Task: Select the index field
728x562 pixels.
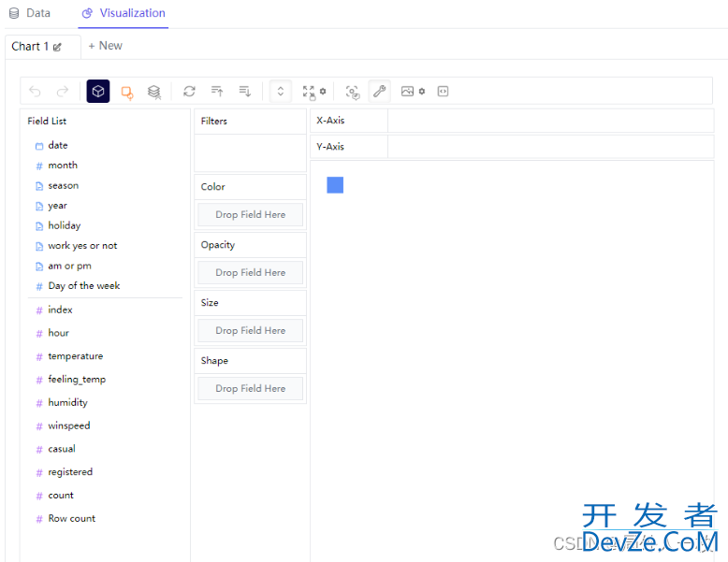Action: pos(61,310)
